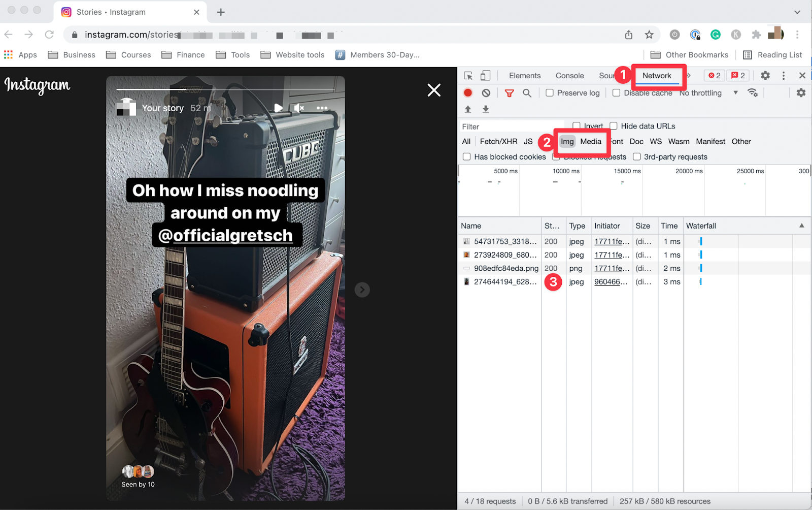
Task: Go to the next story arrow
Action: click(x=362, y=290)
